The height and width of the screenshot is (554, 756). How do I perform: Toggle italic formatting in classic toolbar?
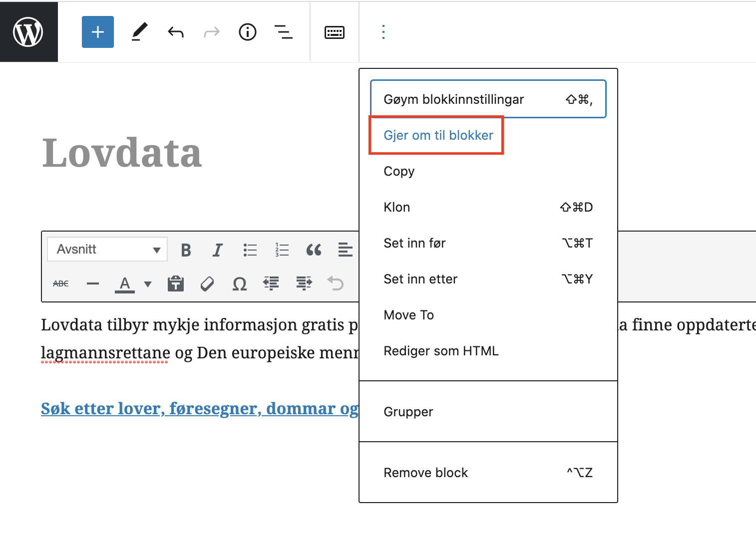point(217,250)
